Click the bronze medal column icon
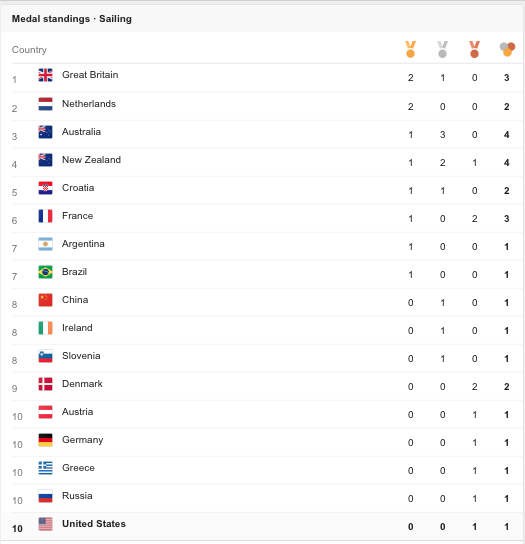 474,49
